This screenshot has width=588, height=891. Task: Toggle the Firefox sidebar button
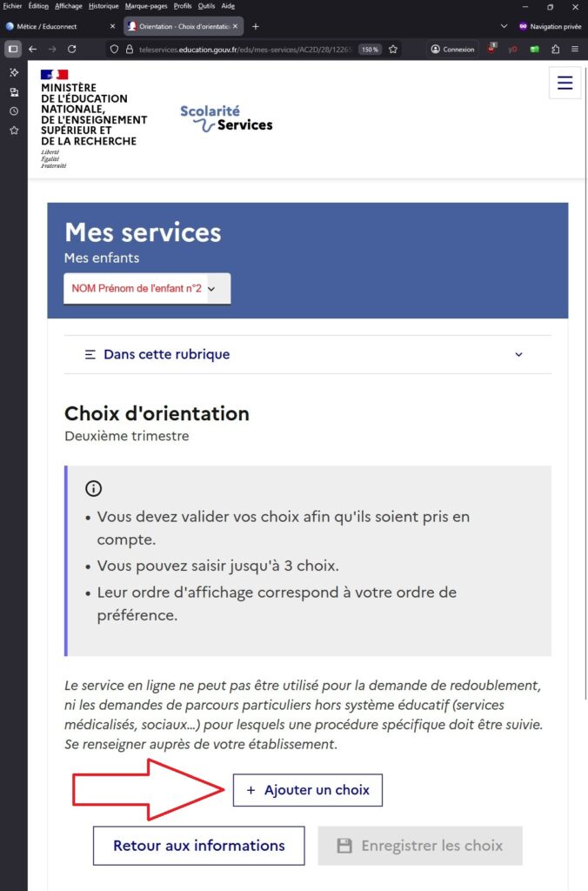coord(13,50)
